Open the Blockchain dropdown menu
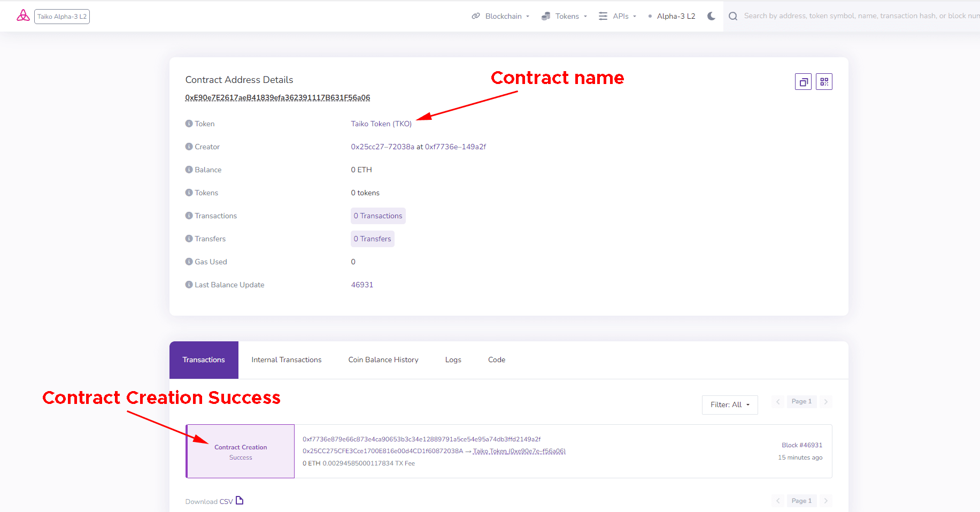Viewport: 980px width, 512px height. [x=500, y=16]
